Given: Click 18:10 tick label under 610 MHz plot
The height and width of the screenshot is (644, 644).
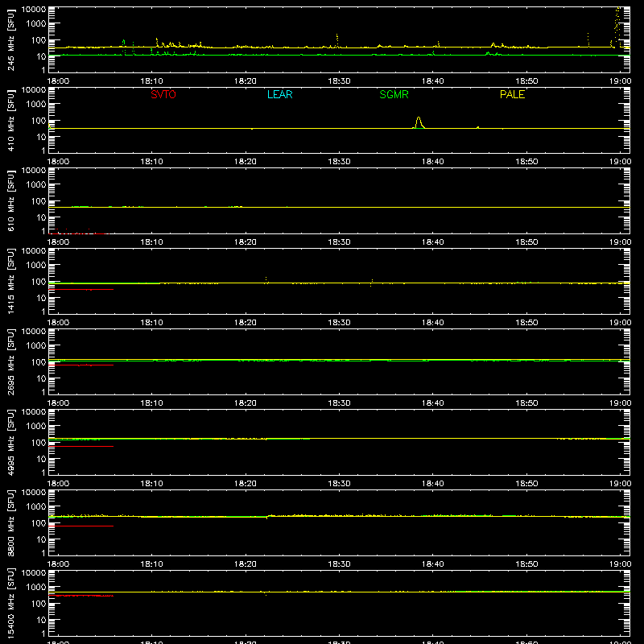Looking at the screenshot, I should (151, 242).
